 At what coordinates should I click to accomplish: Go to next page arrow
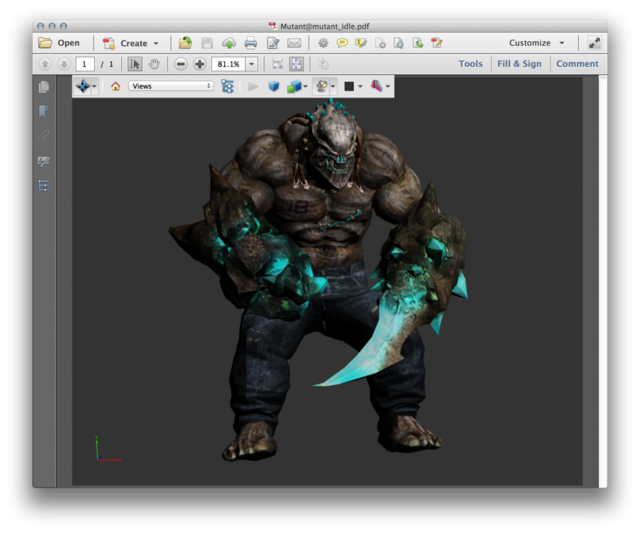click(64, 64)
